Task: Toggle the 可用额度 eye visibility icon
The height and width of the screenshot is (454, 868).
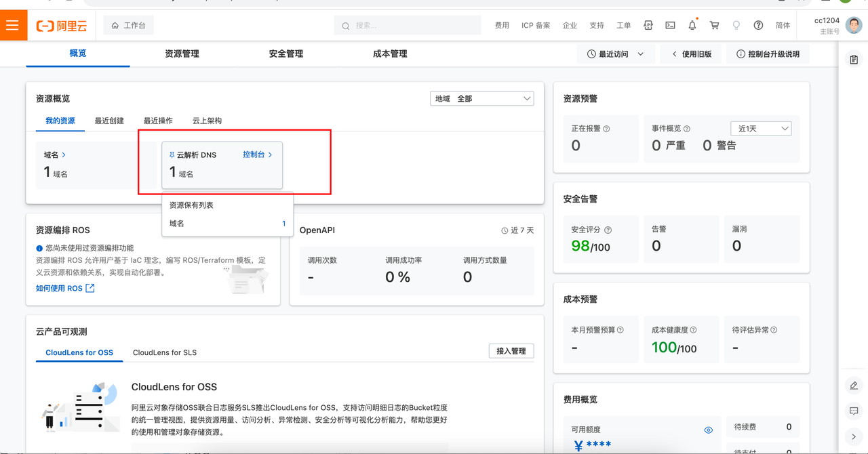Action: tap(709, 430)
